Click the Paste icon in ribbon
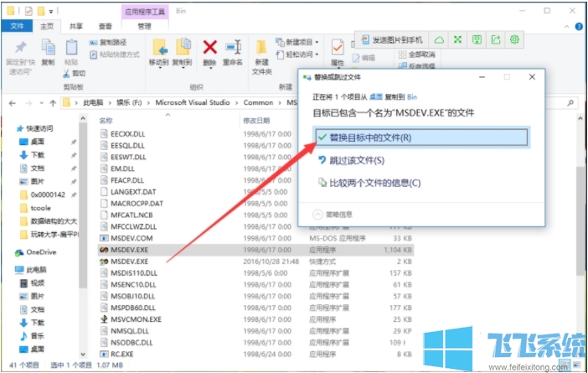The height and width of the screenshot is (373, 588). pyautogui.click(x=71, y=48)
